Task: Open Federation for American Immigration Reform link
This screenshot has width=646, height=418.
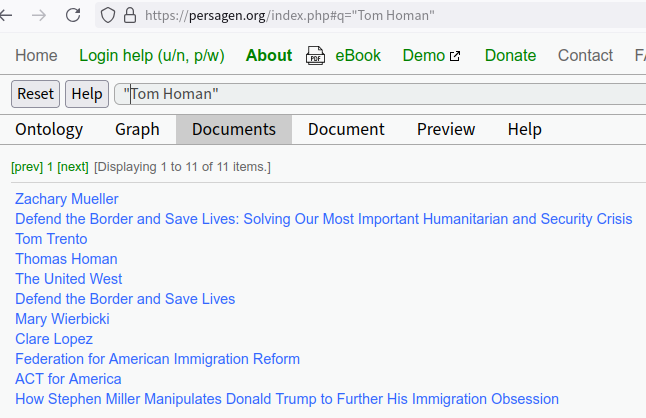Action: click(x=157, y=359)
